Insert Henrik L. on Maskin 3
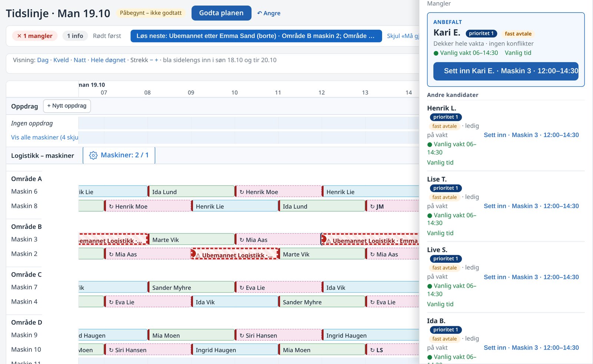The width and height of the screenshot is (593, 364). (x=531, y=135)
